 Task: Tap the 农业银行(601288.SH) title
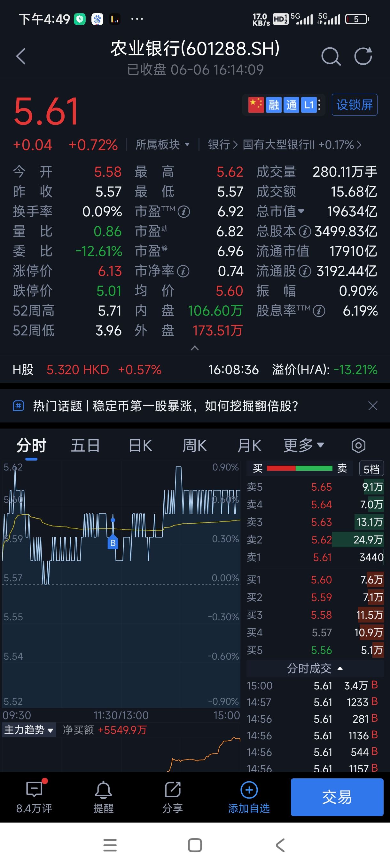click(195, 48)
